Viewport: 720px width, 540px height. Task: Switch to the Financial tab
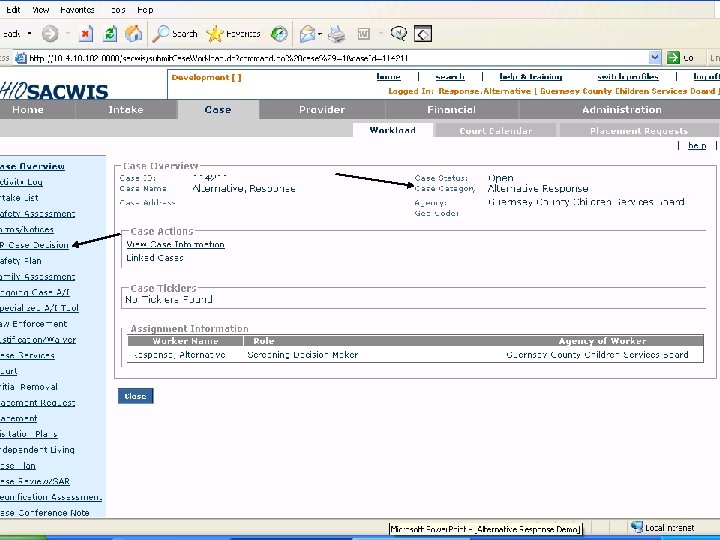point(451,110)
